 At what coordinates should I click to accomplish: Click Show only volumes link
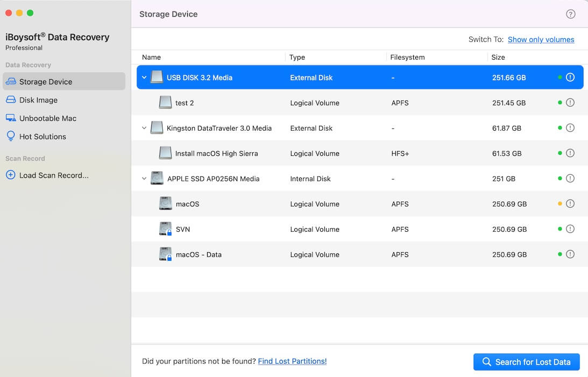541,39
